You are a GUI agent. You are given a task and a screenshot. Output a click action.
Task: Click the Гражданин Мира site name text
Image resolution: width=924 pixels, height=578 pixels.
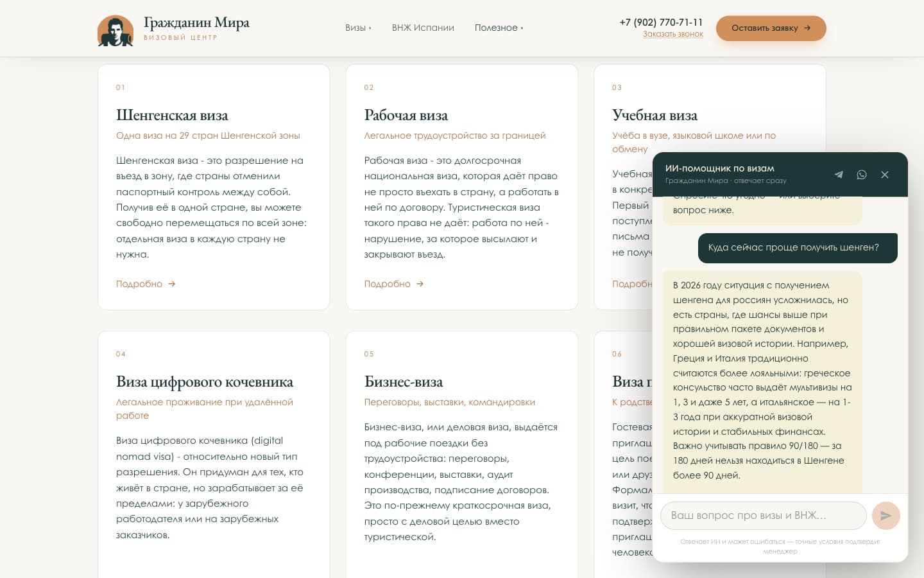[196, 23]
